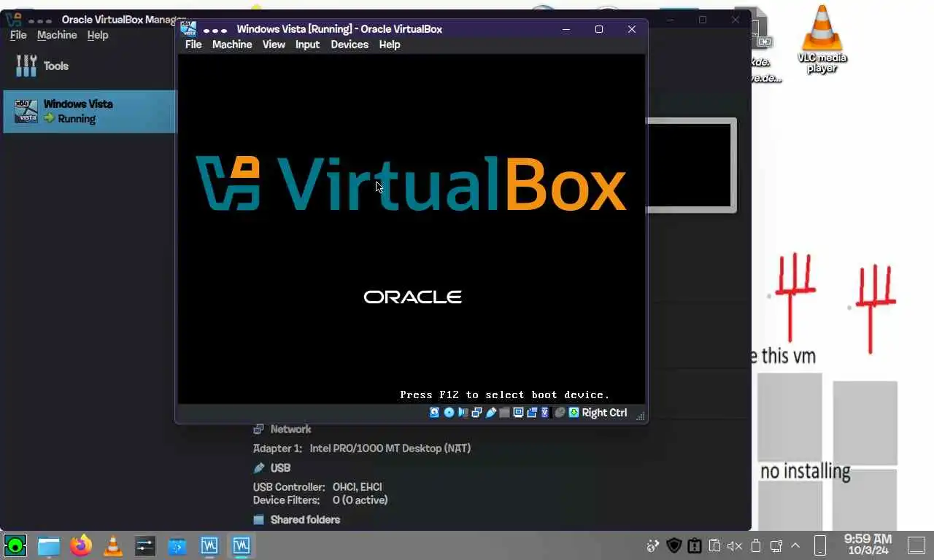The width and height of the screenshot is (934, 560).
Task: Click the show desktop button at taskbar end
Action: [x=916, y=545]
